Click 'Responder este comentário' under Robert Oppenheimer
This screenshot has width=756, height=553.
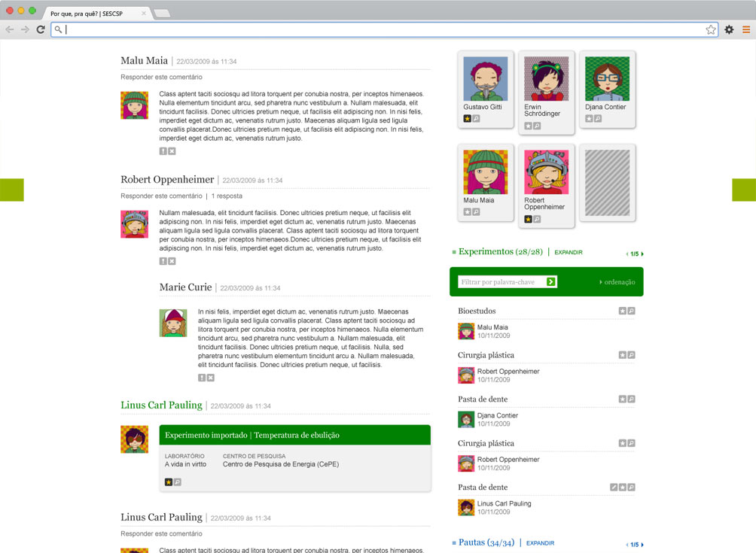coord(161,196)
